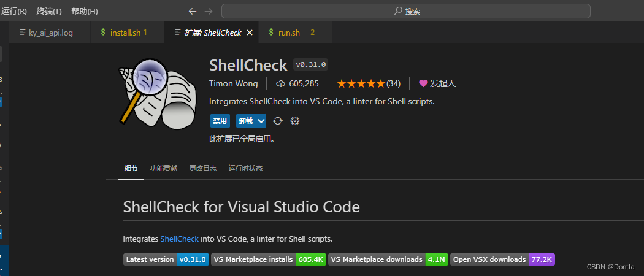
Task: Go forward with the right arrow
Action: [x=209, y=12]
